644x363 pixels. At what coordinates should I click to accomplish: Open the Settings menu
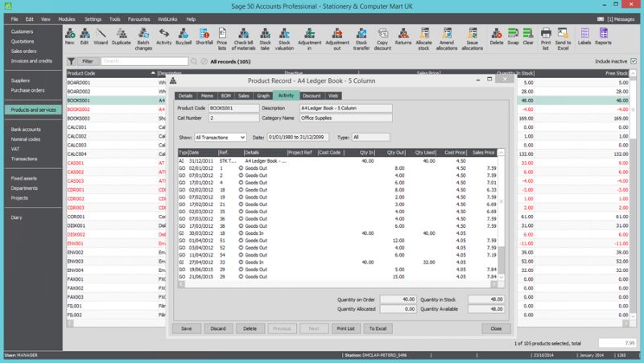93,19
